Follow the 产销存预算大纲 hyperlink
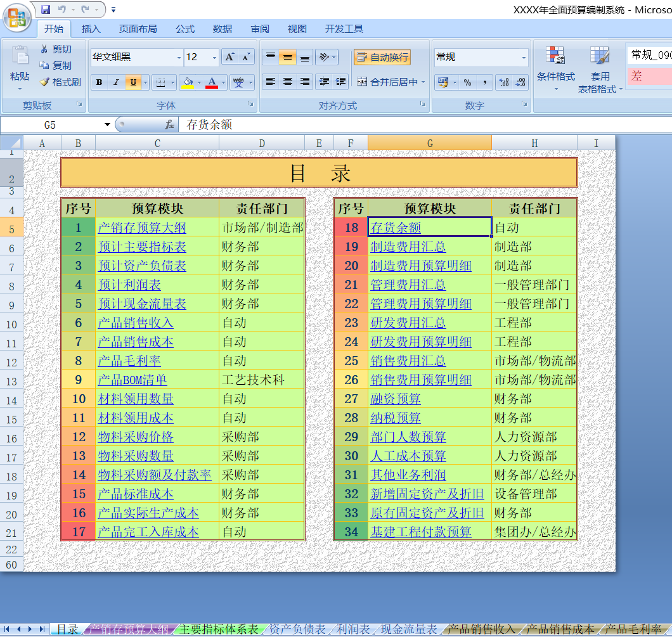 pos(142,228)
